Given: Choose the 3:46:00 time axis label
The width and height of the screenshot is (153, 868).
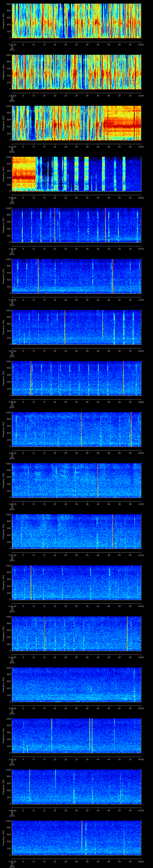Looking at the screenshot, I should (x=12, y=810).
